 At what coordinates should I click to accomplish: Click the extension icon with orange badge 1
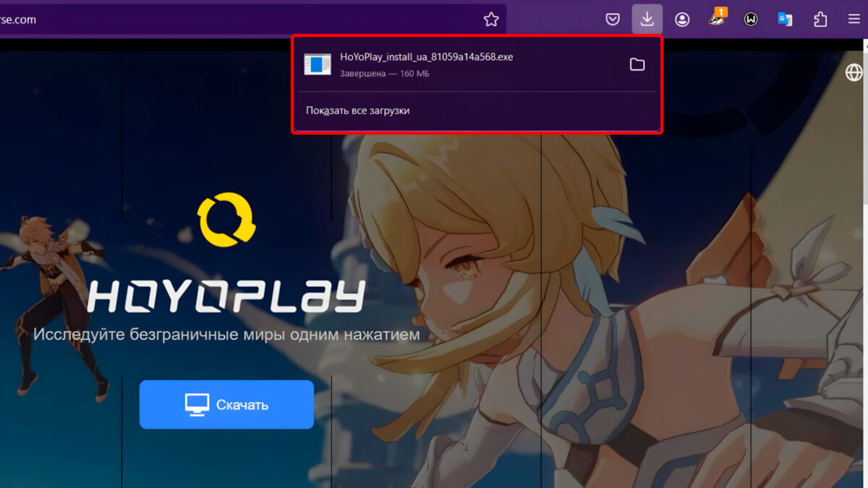[717, 20]
